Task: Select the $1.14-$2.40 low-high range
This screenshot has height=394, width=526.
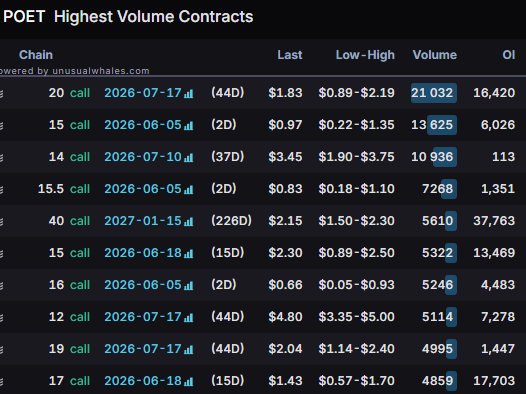Action: (356, 349)
